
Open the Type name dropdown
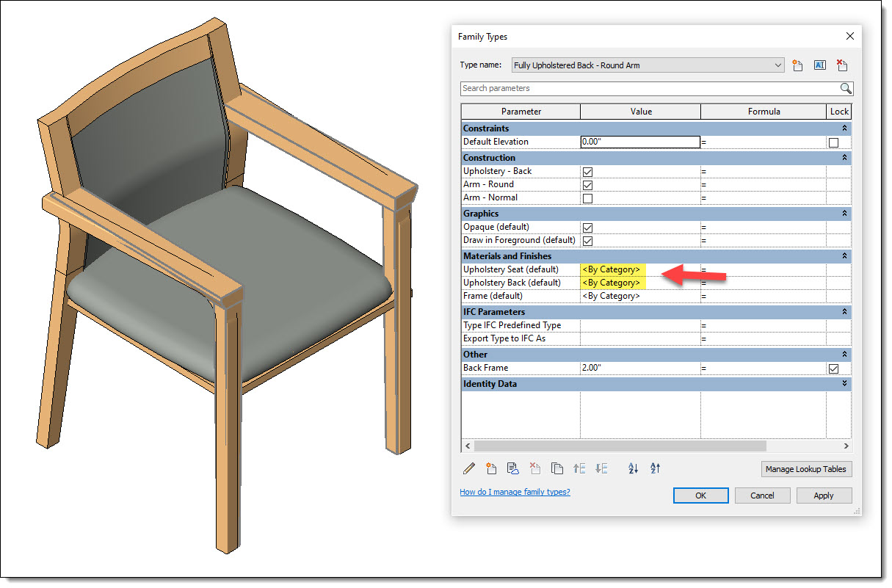(x=778, y=65)
